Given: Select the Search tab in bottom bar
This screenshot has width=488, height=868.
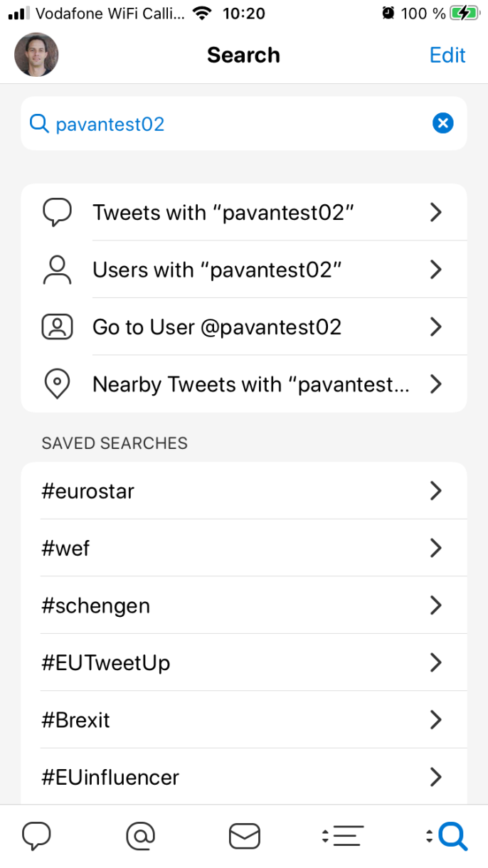Looking at the screenshot, I should (x=447, y=836).
